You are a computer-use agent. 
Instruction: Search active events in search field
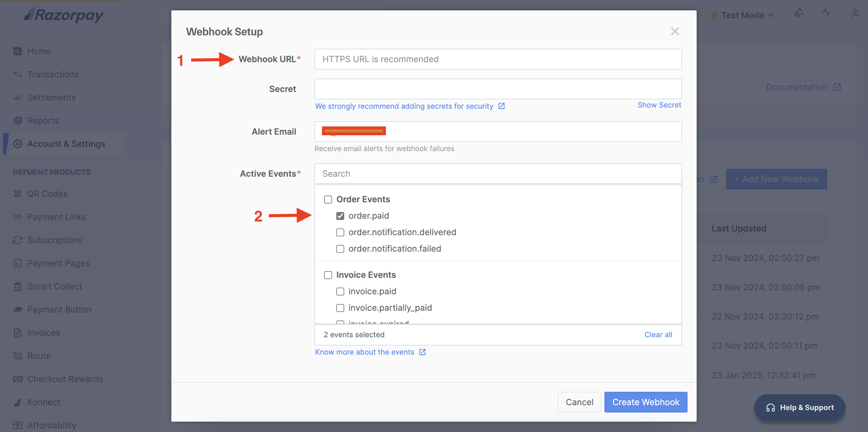(498, 173)
